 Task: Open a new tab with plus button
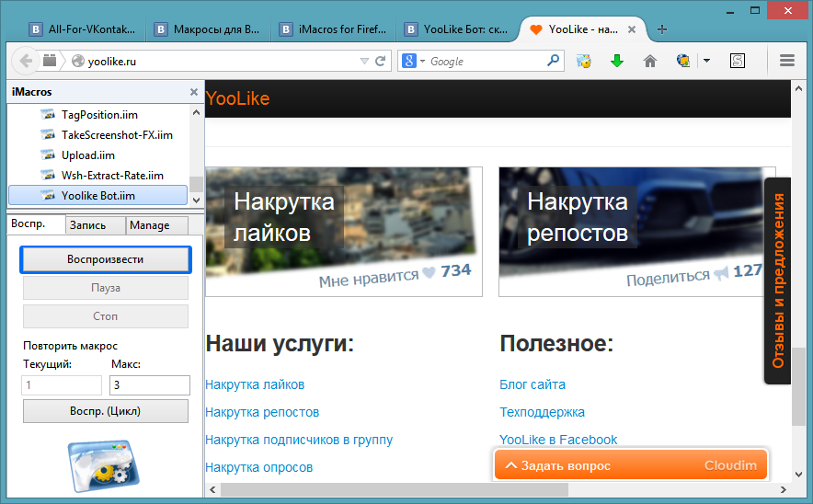pyautogui.click(x=662, y=29)
